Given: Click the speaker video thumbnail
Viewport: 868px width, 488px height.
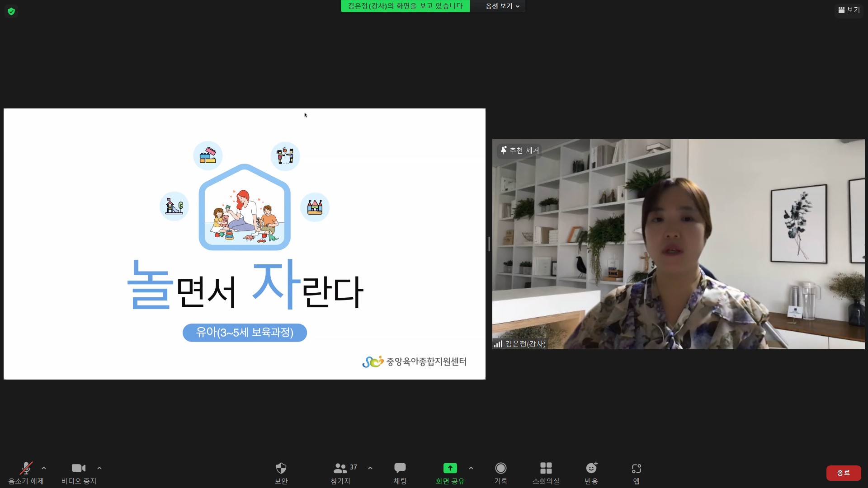Looking at the screenshot, I should 678,244.
